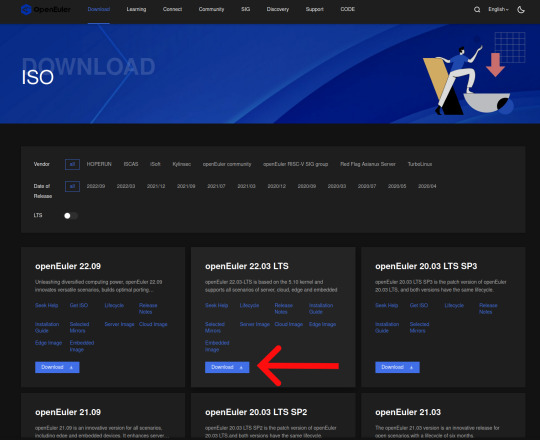Open Cloud Image link under openEuler 22.09

tap(153, 324)
